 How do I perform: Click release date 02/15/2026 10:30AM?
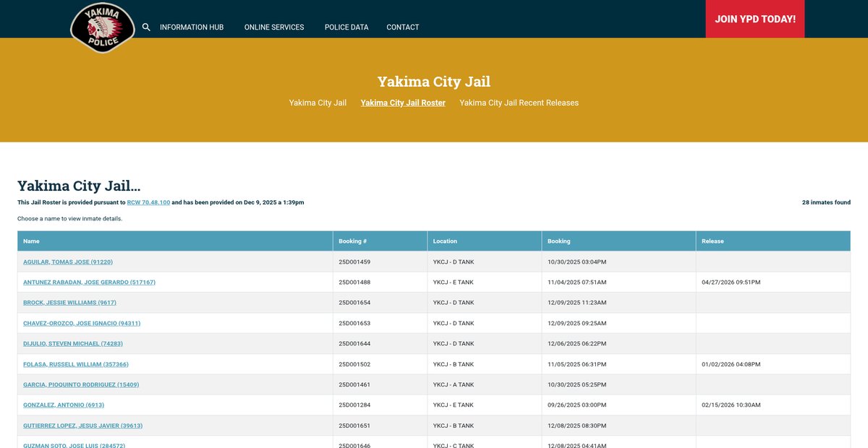click(731, 405)
